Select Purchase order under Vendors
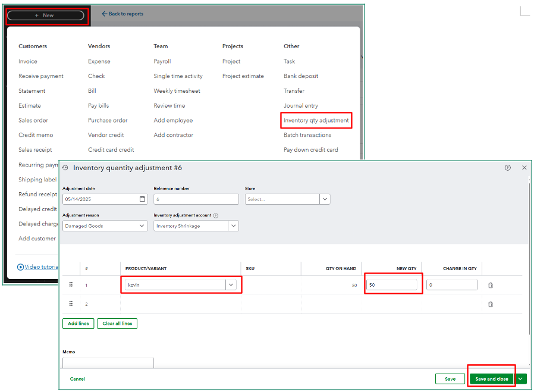 108,120
